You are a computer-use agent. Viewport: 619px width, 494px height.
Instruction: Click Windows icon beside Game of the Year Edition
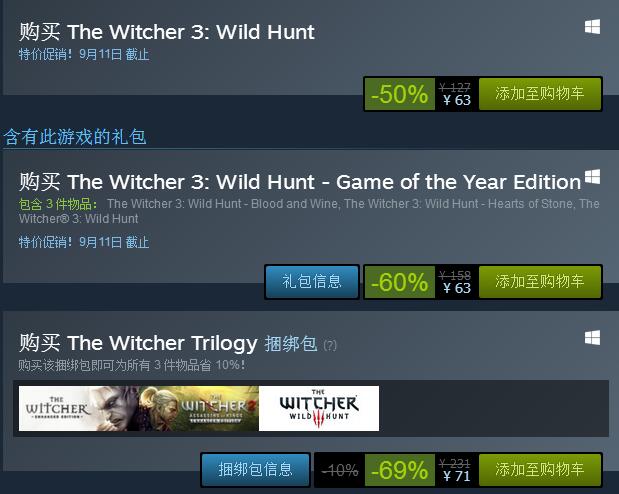point(592,177)
